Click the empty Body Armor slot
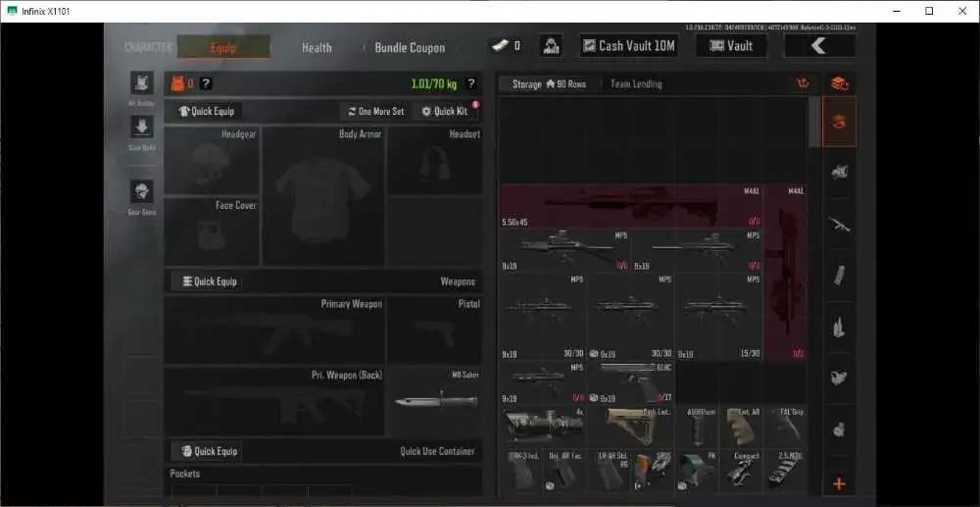The image size is (980, 507). 323,196
